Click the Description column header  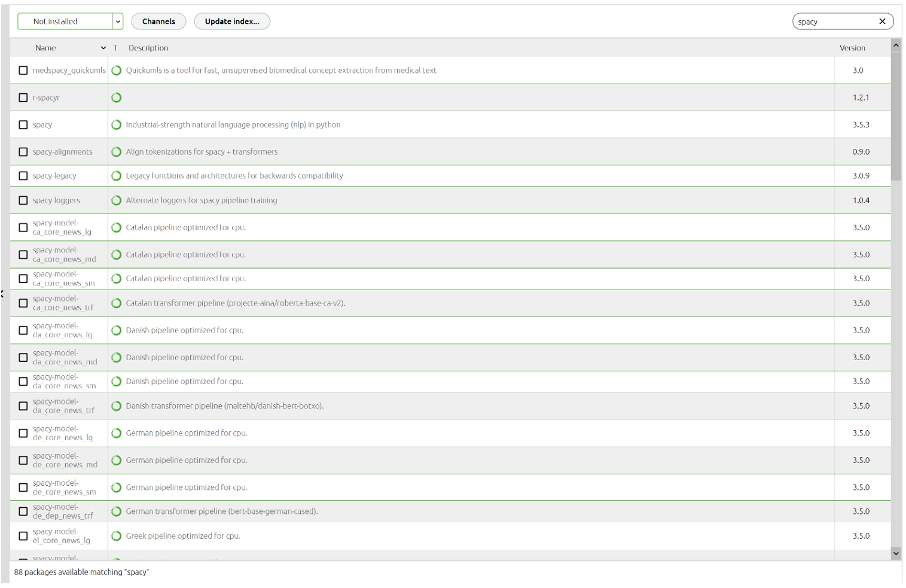pyautogui.click(x=148, y=48)
